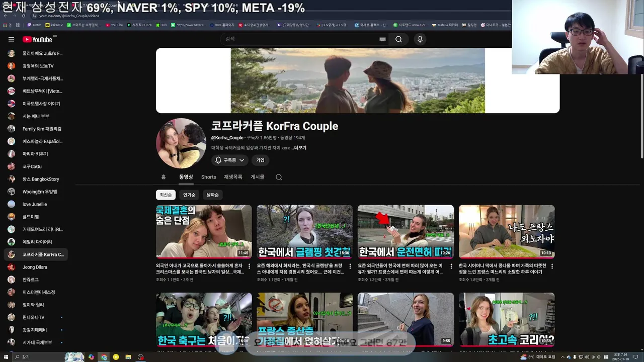Screen dimensions: 644x362
Task: Play the 한국 축구는 처음이지 thumbnail
Action: 204,320
